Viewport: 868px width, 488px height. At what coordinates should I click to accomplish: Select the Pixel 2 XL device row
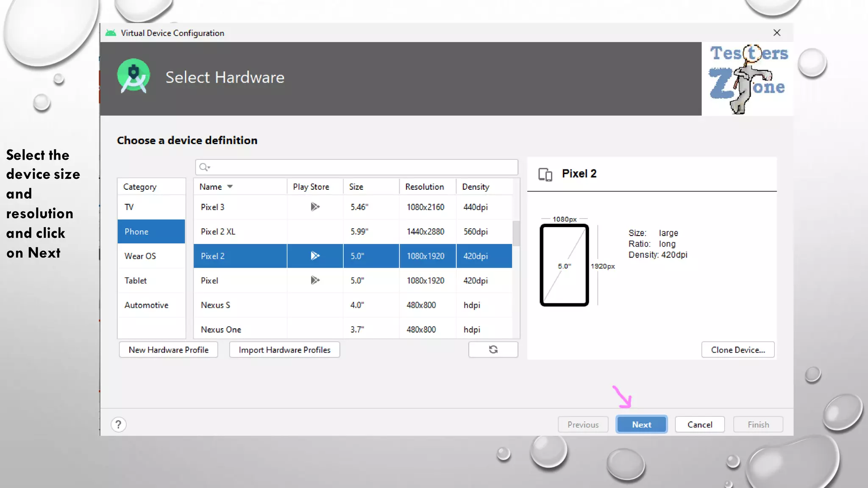353,231
